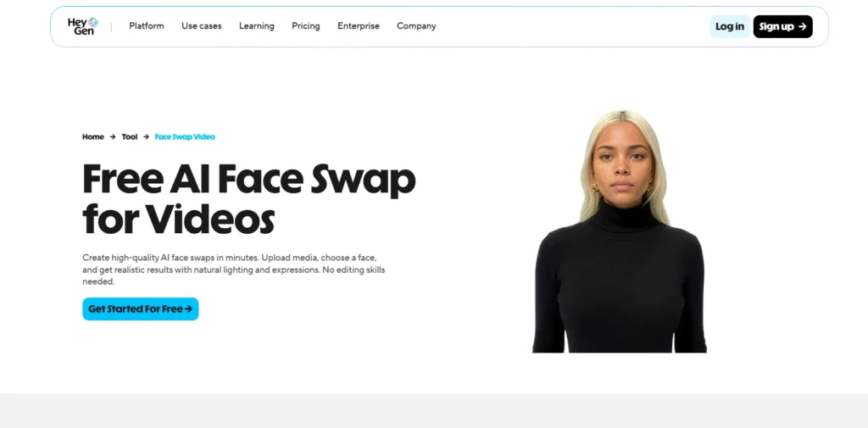Expand the Use cases menu

202,26
